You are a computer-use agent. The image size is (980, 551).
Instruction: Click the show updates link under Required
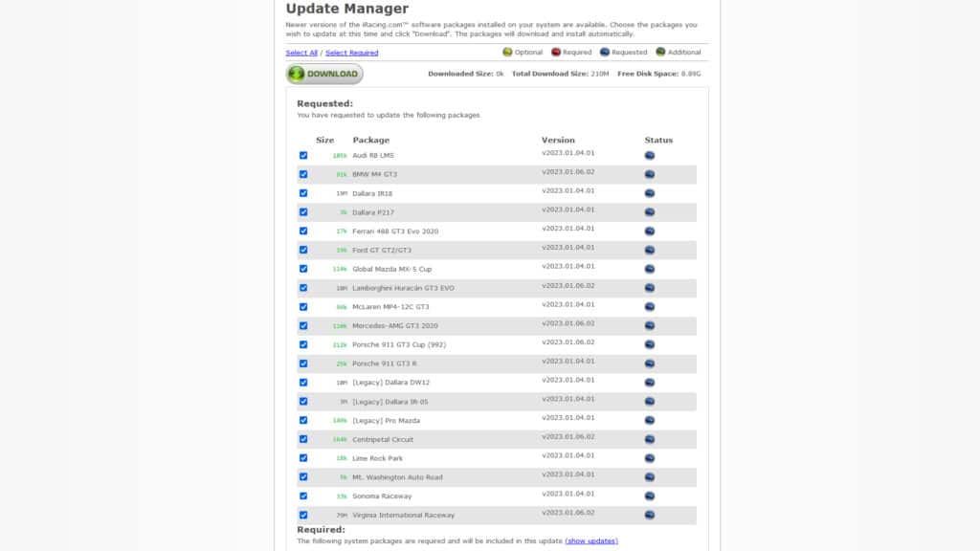591,541
